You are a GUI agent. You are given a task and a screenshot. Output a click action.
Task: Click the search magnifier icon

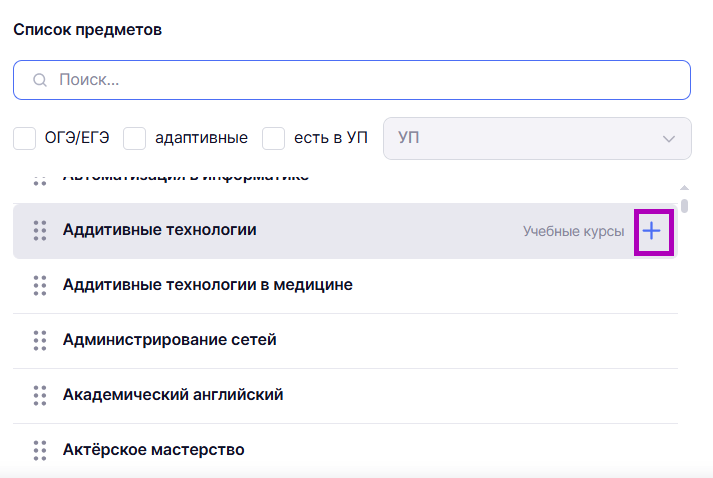click(x=40, y=80)
